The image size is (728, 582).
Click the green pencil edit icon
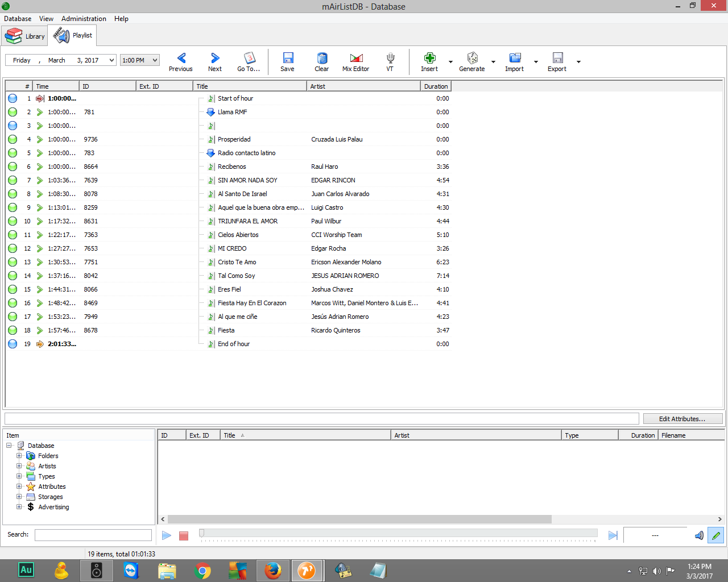[x=716, y=535]
